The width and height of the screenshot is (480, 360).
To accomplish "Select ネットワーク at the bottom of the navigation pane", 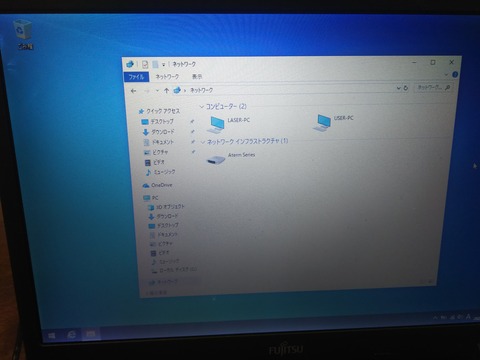I will point(163,282).
